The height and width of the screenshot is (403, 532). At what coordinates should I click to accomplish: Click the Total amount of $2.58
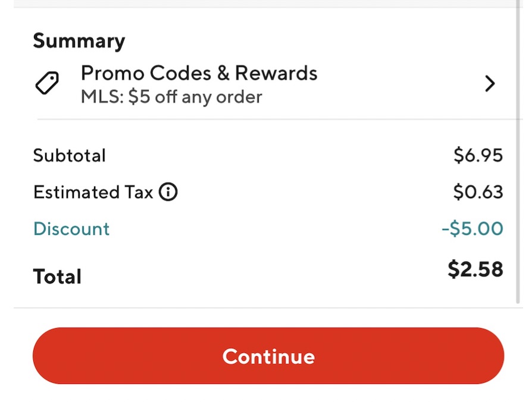(476, 269)
